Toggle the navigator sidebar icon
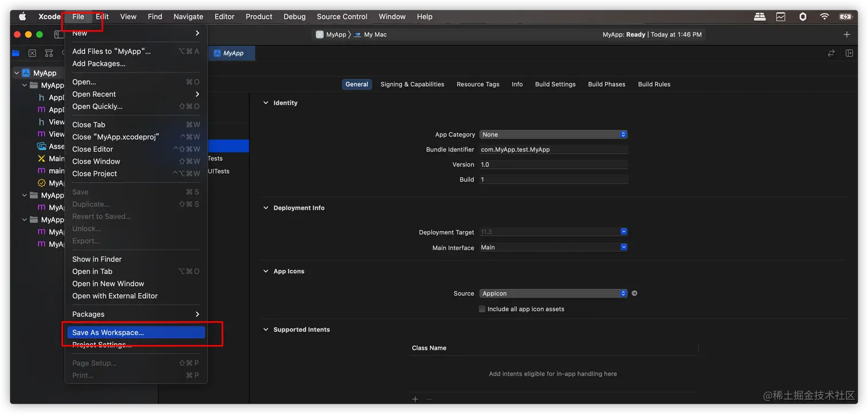Viewport: 868px width, 414px height. pos(59,34)
